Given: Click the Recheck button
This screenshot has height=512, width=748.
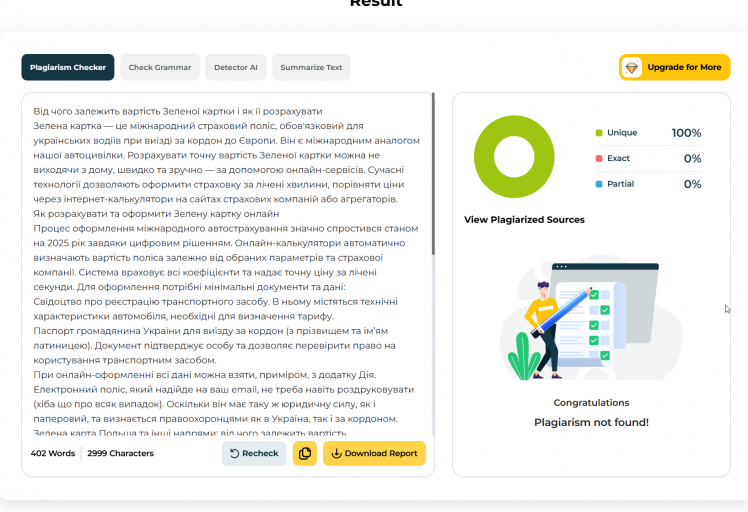Looking at the screenshot, I should pos(254,453).
